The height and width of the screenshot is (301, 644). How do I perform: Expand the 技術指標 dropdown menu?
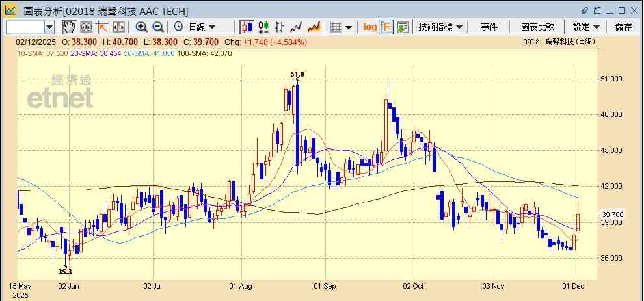440,27
